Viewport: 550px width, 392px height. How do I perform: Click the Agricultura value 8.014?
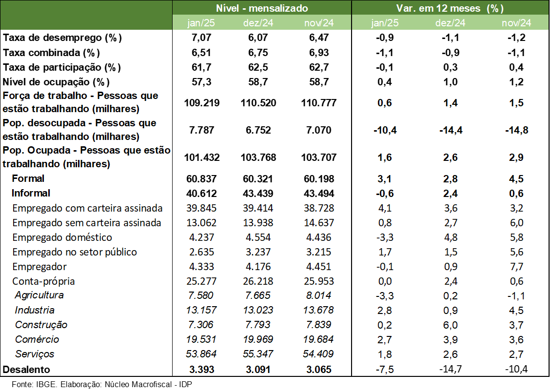point(318,295)
